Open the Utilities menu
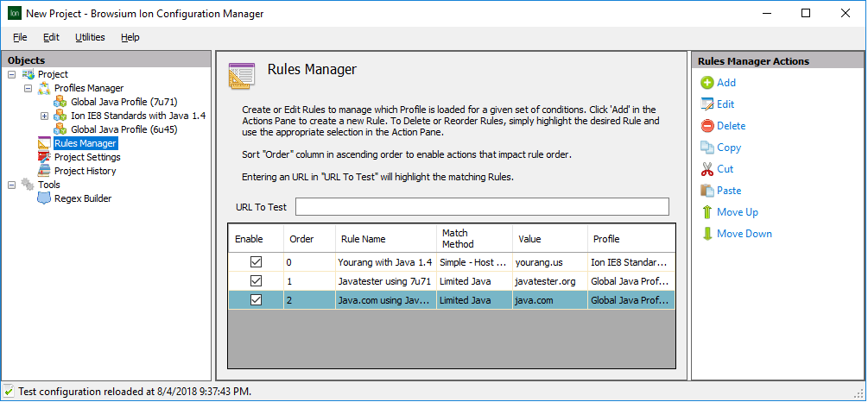Screen dimensions: 868x402 [90, 37]
